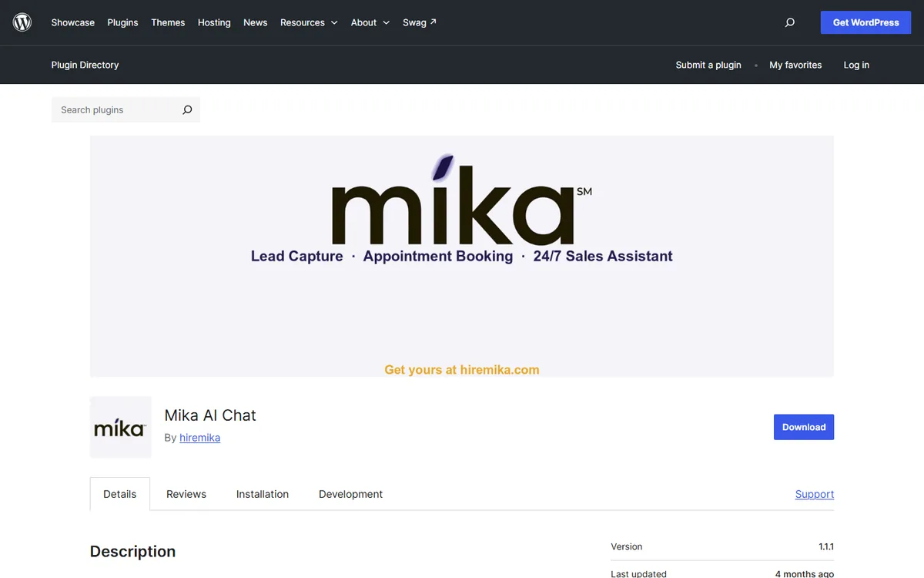
Task: Go to Plugin Directory
Action: (85, 65)
